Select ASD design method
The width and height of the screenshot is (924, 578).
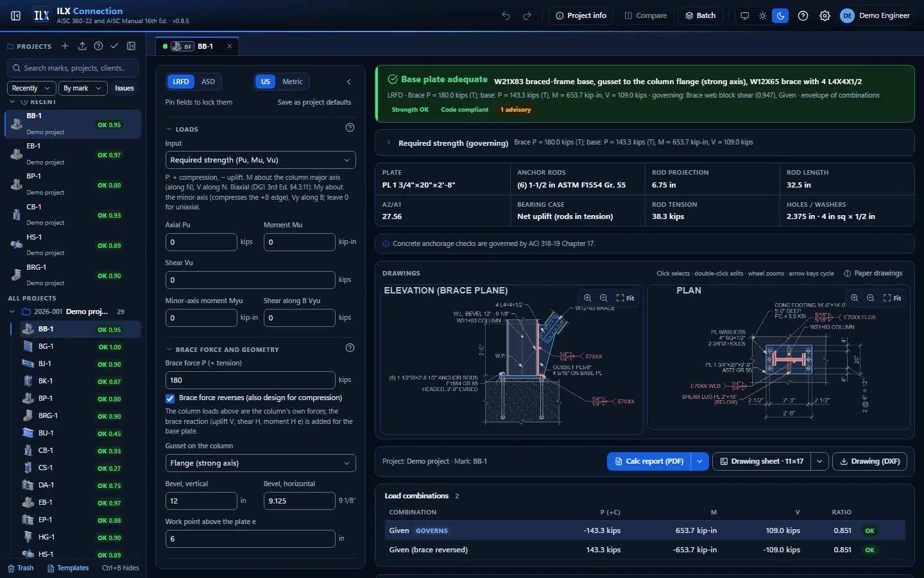click(x=208, y=82)
